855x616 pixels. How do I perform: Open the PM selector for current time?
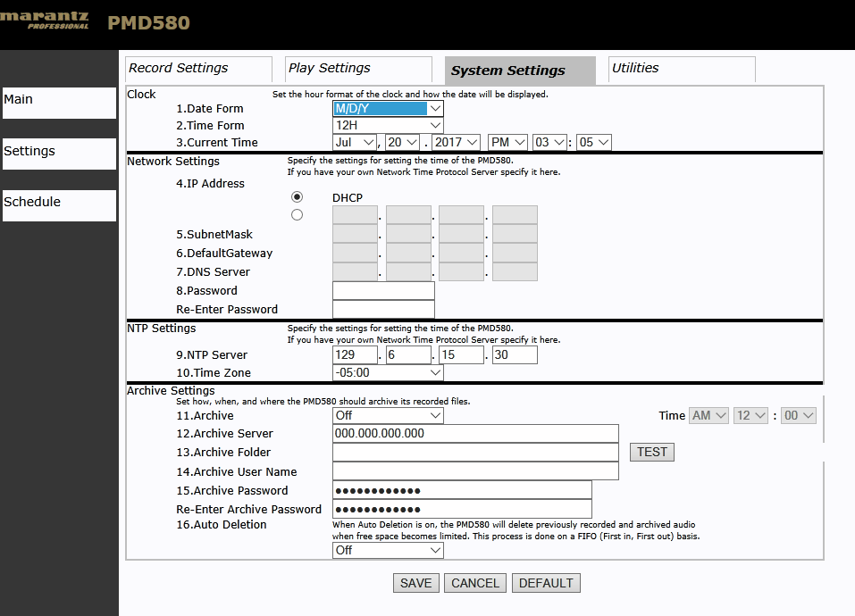[x=507, y=142]
